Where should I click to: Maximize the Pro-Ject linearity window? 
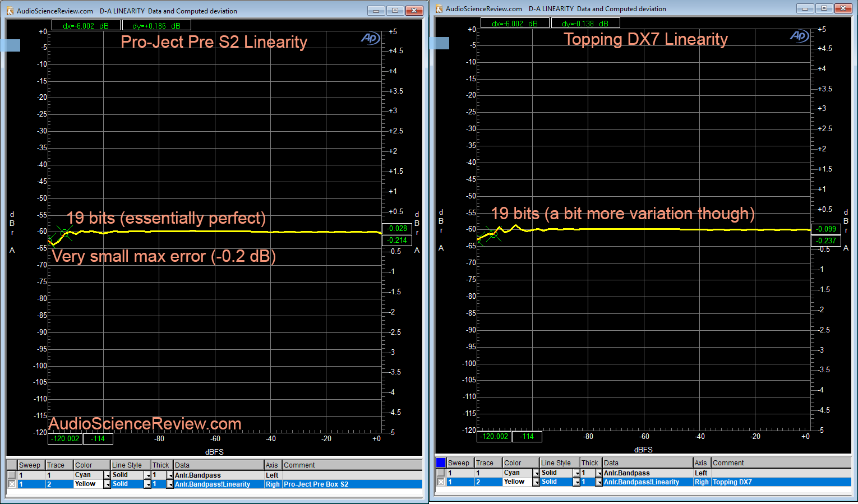tap(395, 11)
